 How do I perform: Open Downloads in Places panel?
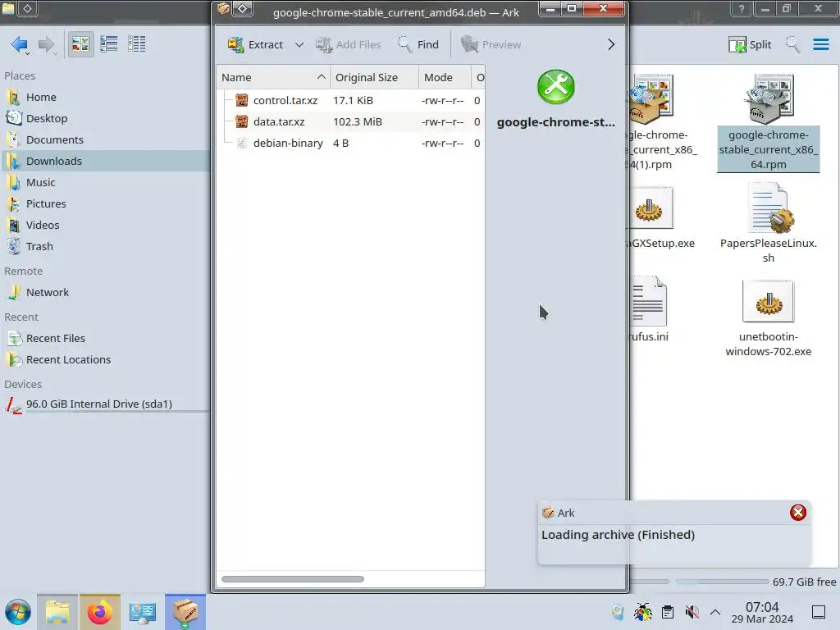pyautogui.click(x=106, y=162)
